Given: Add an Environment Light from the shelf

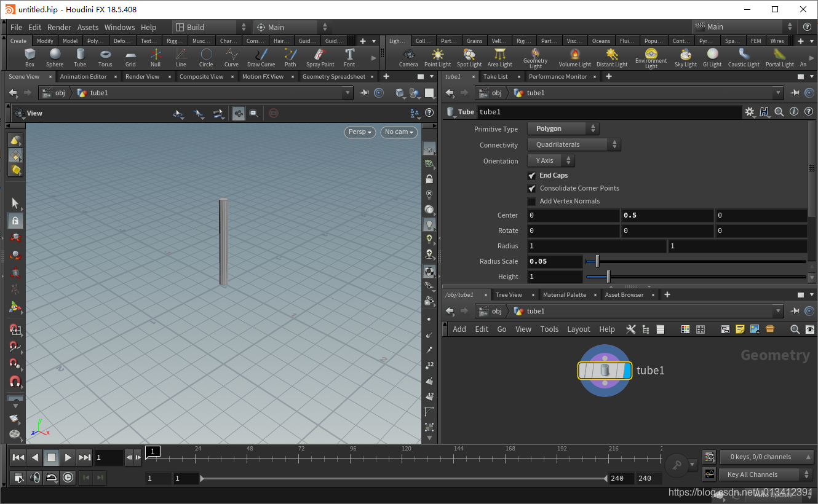Looking at the screenshot, I should (x=651, y=58).
